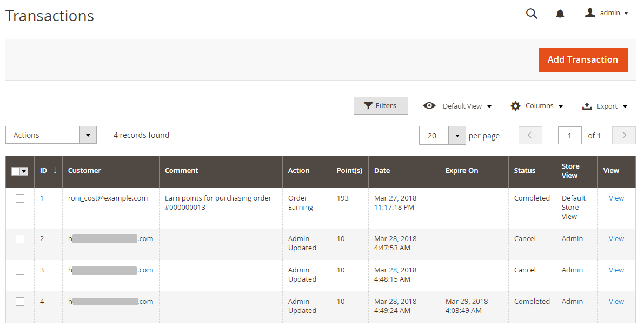Click the admin user avatar icon
This screenshot has width=644, height=327.
[x=590, y=12]
